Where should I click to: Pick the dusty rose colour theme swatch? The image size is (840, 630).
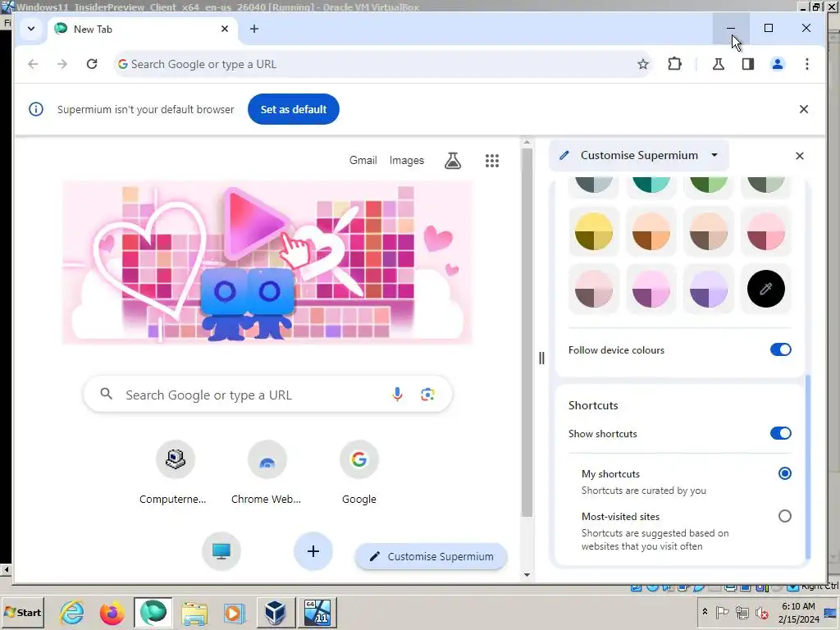tap(594, 289)
